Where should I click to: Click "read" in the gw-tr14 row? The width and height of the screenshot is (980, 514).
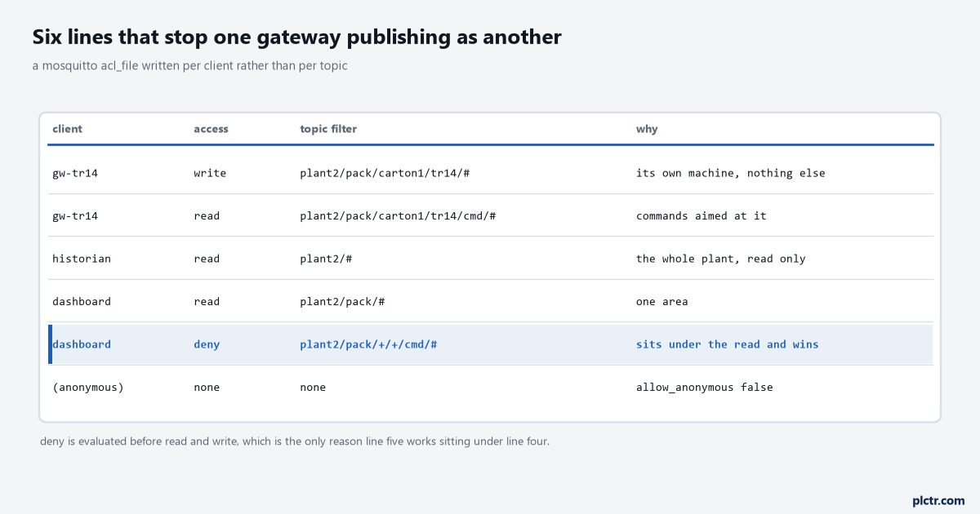tap(207, 216)
